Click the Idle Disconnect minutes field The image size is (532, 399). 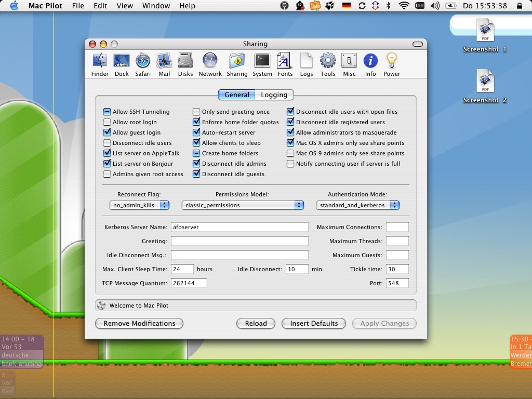click(297, 269)
